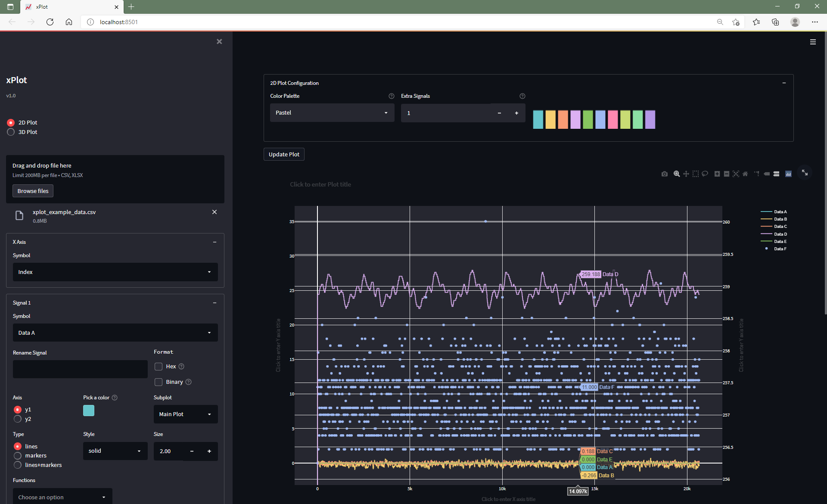Open a new browser tab
Viewport: 827px width, 504px height.
coord(131,7)
